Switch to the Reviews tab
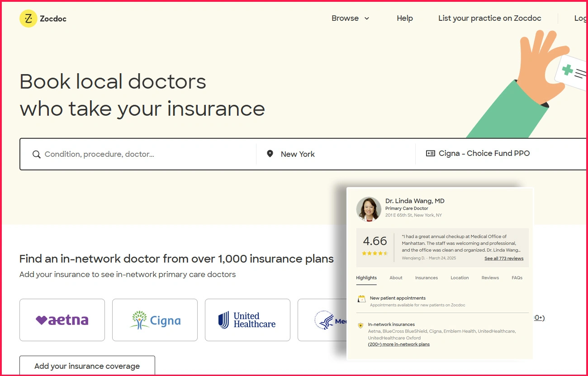This screenshot has width=588, height=376. (x=490, y=278)
